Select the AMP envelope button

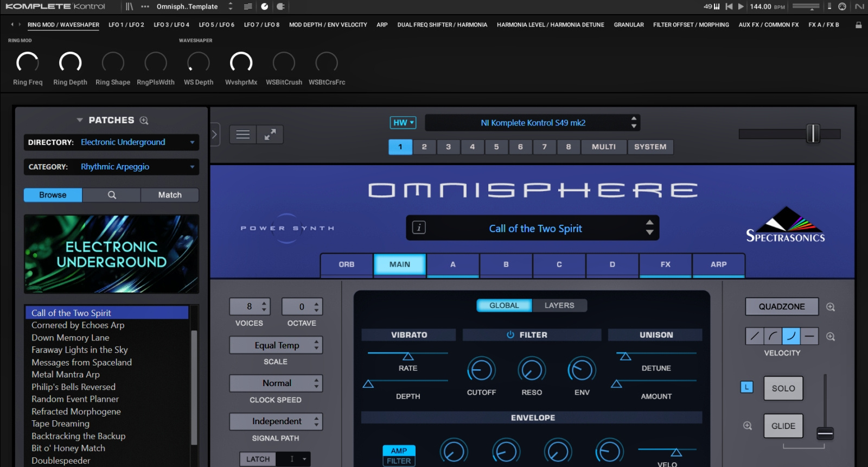(399, 451)
